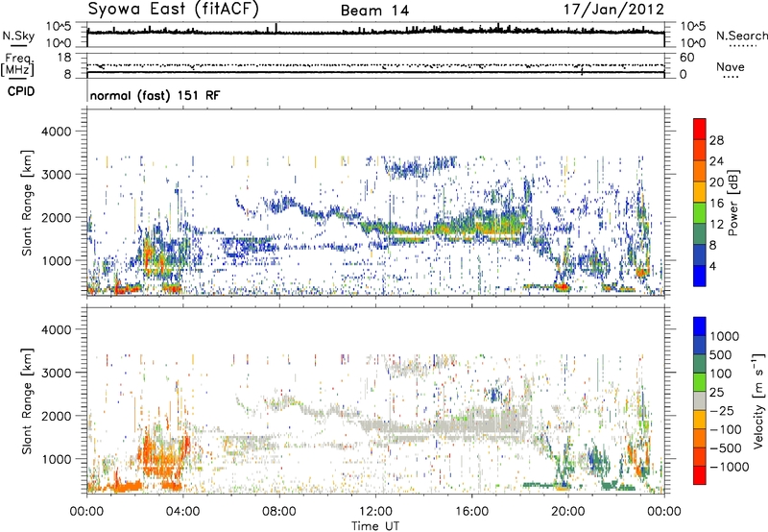Click the velocity panel 'Slant Range [km]' label
Image resolution: width=768 pixels, height=532 pixels.
coord(27,401)
